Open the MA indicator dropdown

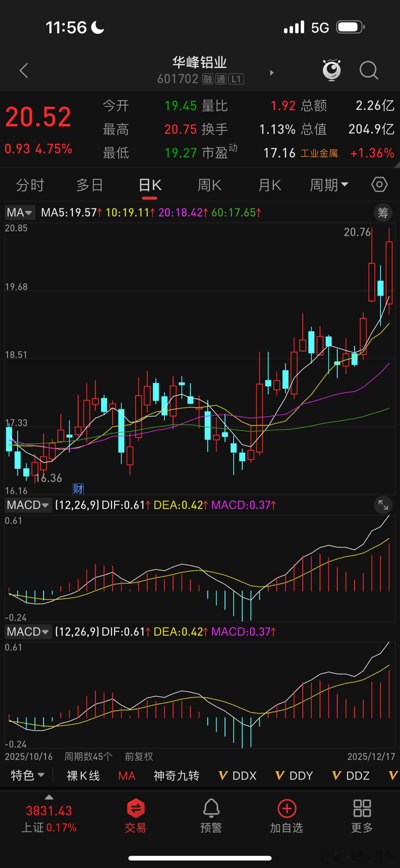pyautogui.click(x=20, y=212)
